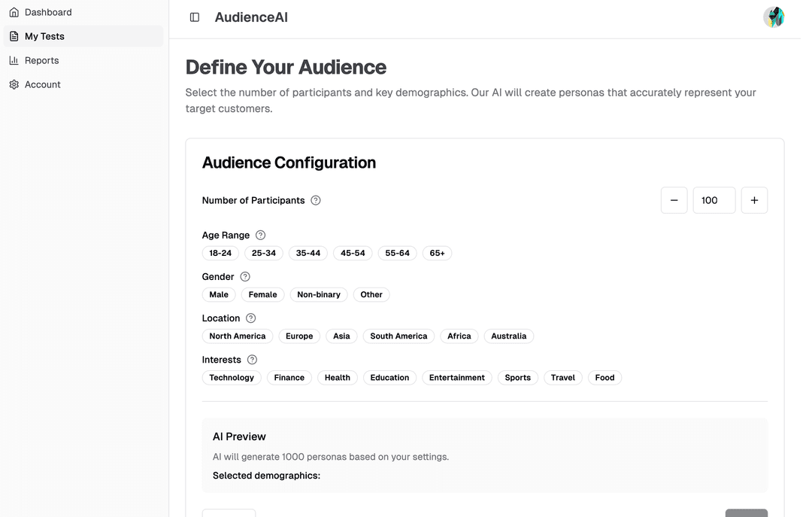Select Africa location
Screen dimensions: 812x517
point(459,336)
